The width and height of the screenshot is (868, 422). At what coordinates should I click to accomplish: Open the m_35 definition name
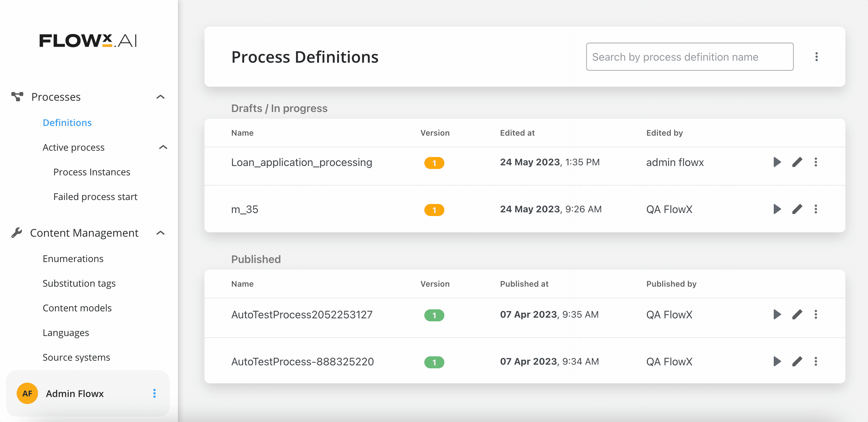pos(244,209)
